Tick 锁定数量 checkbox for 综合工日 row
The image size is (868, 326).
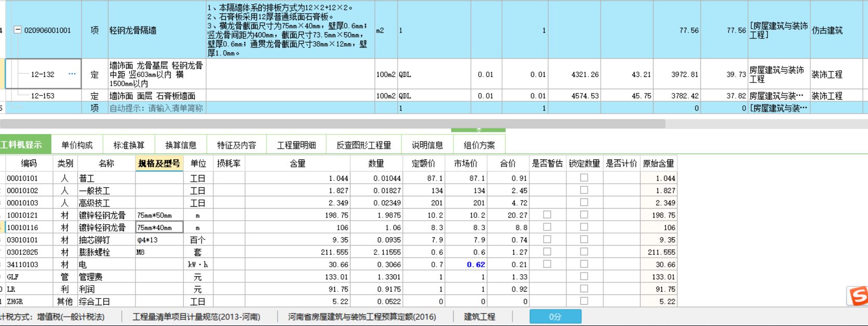584,301
